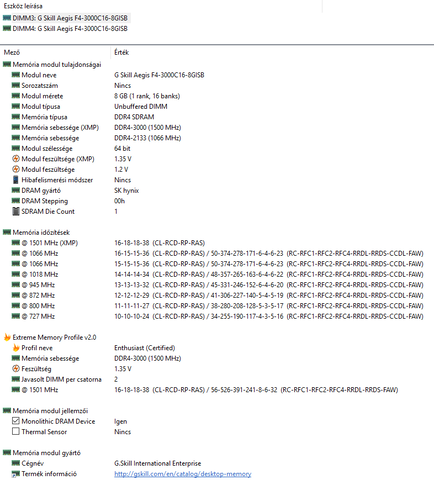
Task: Click the Mező column header
Action: click(12, 52)
